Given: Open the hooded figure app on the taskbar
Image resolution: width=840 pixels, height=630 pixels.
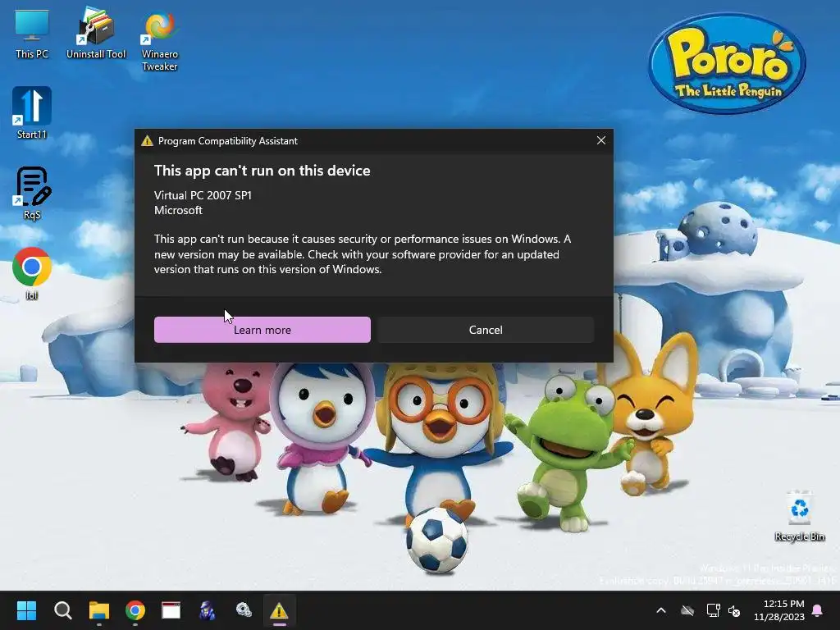Looking at the screenshot, I should tap(208, 610).
